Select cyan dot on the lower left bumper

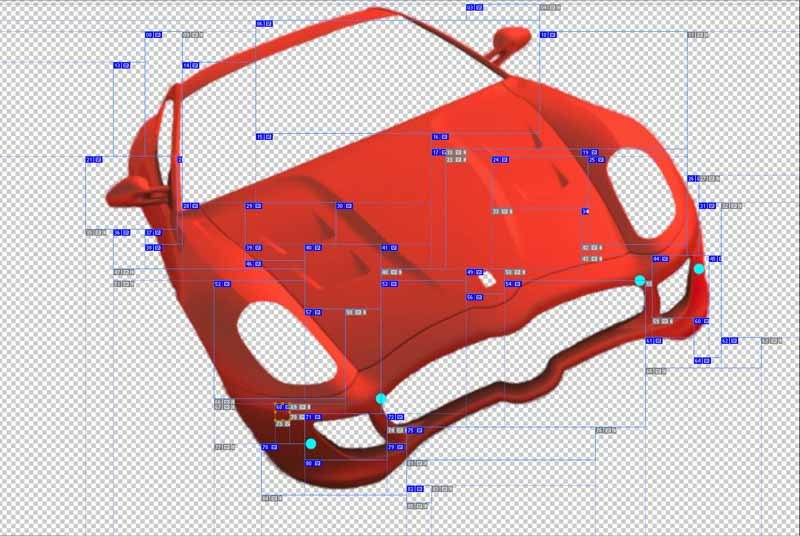[x=311, y=443]
